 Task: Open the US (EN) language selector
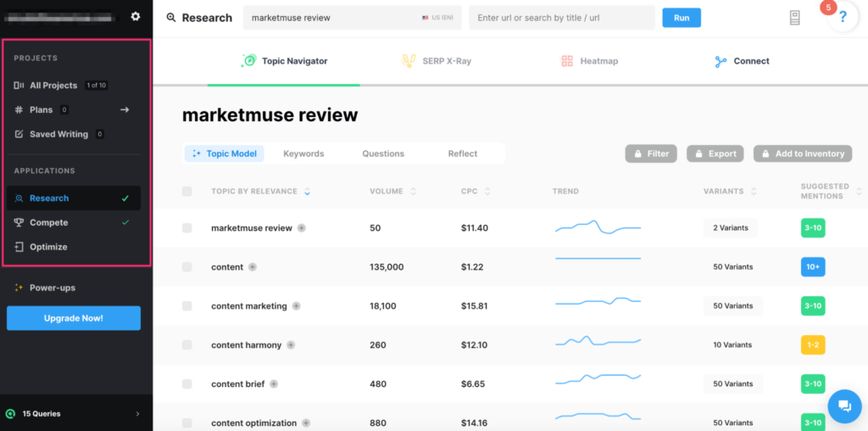pyautogui.click(x=437, y=18)
